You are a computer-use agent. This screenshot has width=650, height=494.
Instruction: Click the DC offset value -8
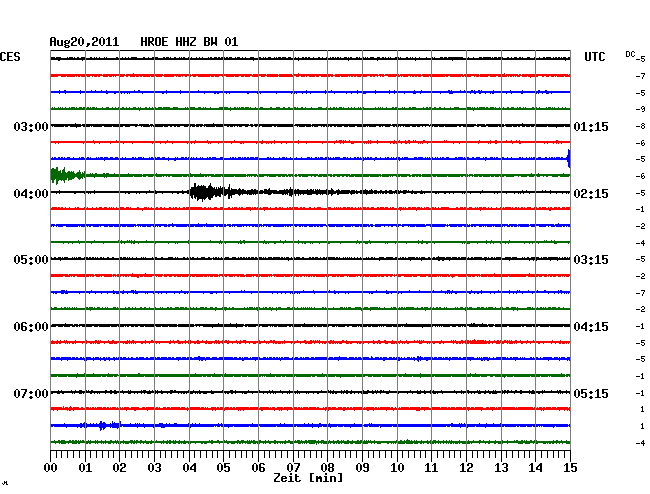tap(640, 126)
